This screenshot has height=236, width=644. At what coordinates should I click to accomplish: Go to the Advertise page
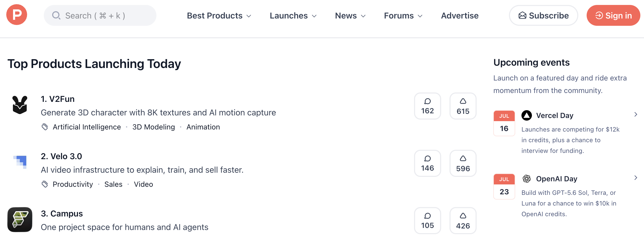coord(460,16)
